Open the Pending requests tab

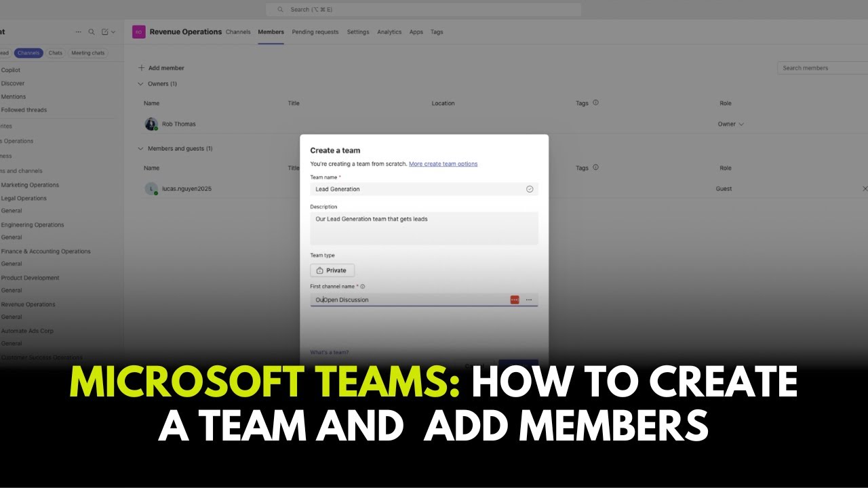tap(315, 32)
